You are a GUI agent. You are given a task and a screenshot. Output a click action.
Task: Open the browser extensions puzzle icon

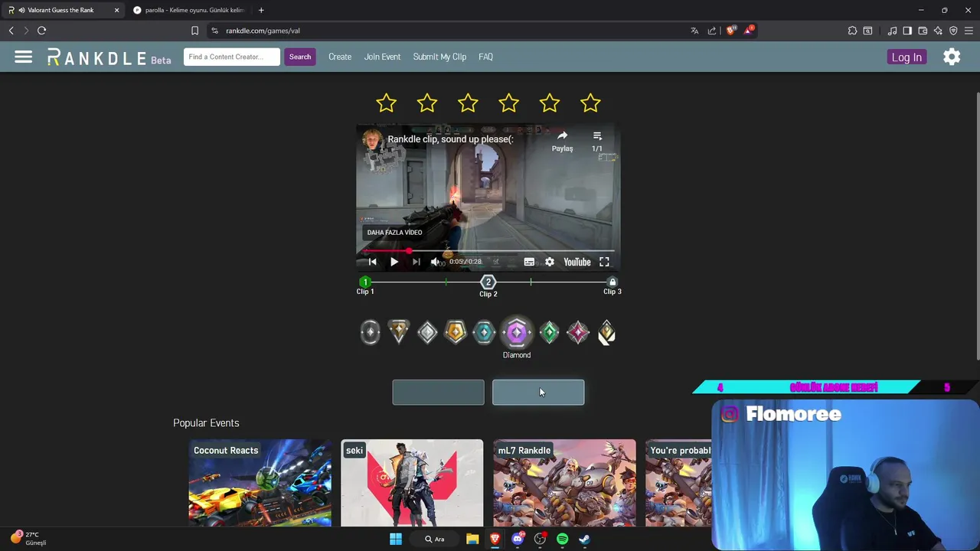(852, 31)
